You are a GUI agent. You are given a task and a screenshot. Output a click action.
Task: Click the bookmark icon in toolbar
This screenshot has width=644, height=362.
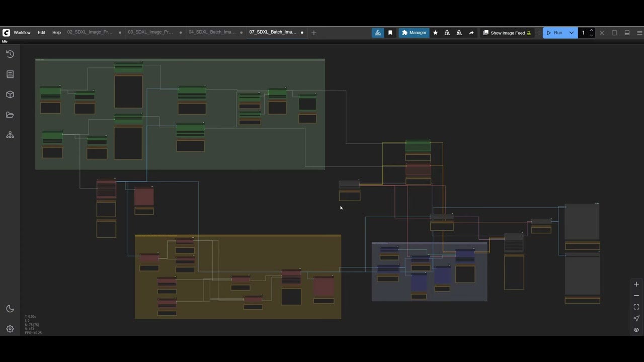click(390, 33)
